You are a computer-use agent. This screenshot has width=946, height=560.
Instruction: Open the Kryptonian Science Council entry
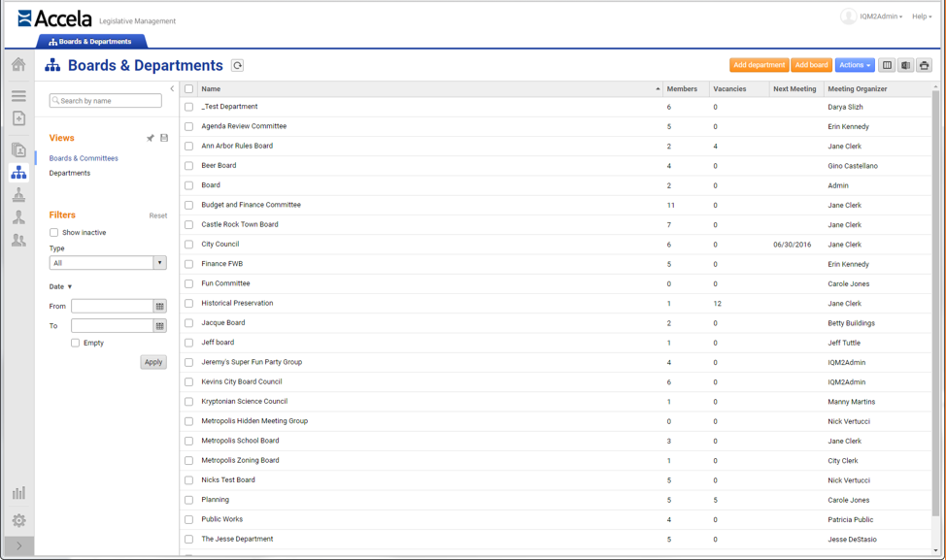pos(245,402)
